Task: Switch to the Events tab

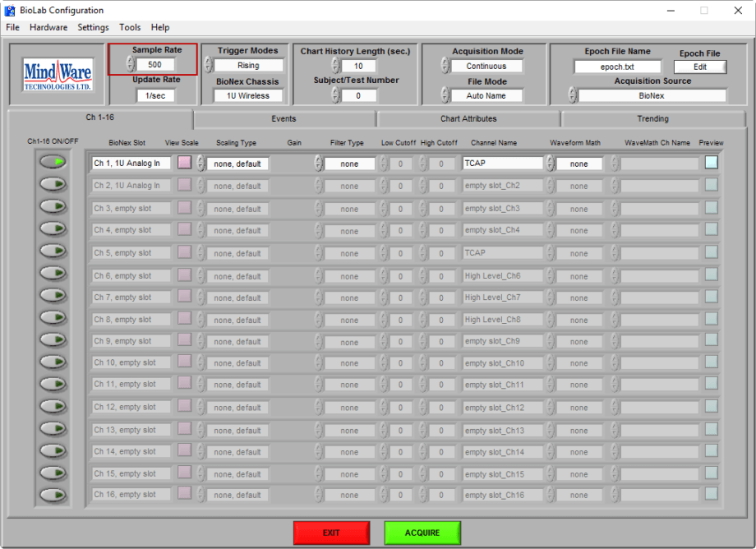Action: click(283, 118)
